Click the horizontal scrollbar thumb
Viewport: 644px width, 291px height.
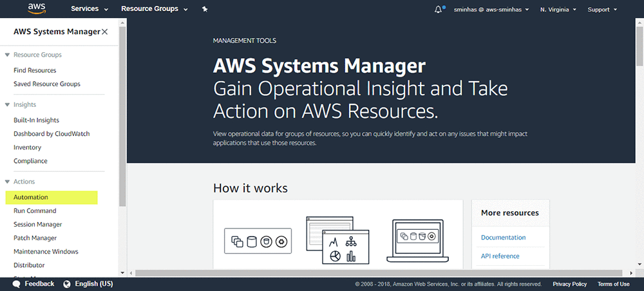379,273
